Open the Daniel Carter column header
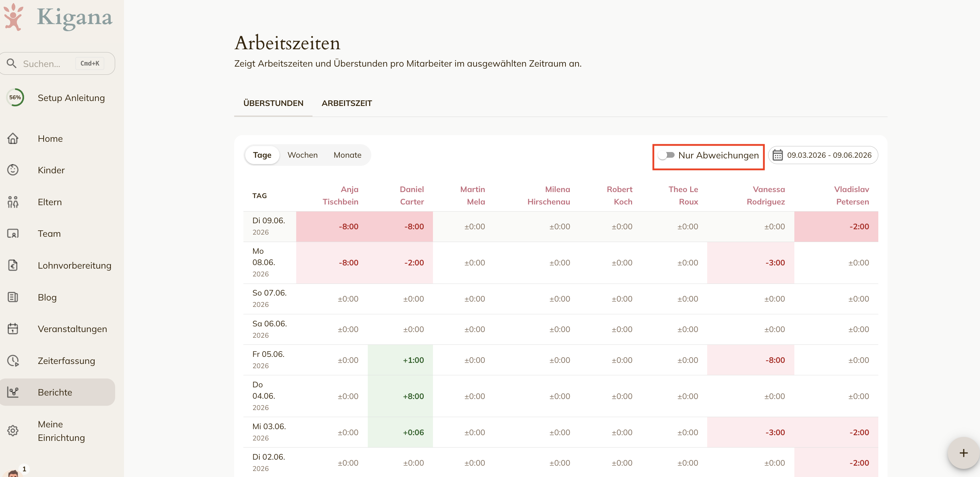The width and height of the screenshot is (980, 477). tap(411, 196)
